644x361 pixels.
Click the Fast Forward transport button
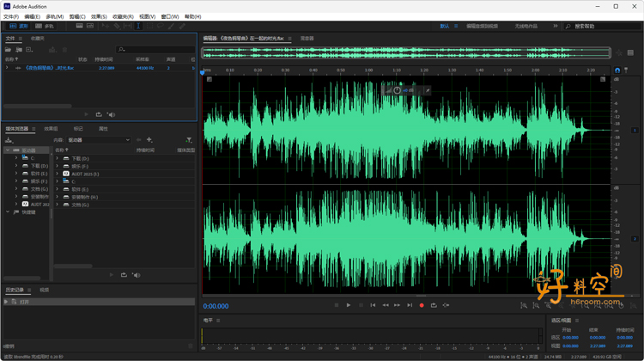pyautogui.click(x=398, y=305)
